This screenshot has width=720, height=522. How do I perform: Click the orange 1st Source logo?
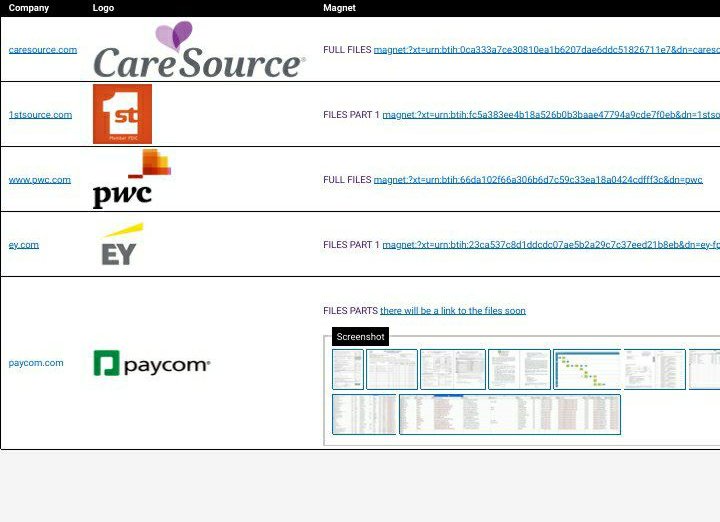click(x=122, y=114)
